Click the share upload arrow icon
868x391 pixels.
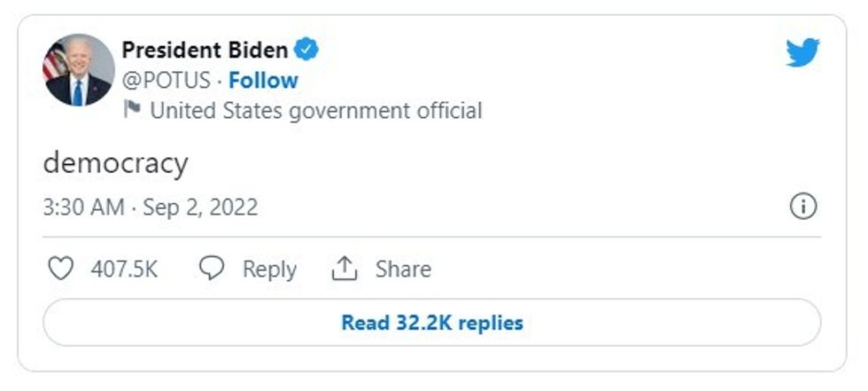(344, 269)
